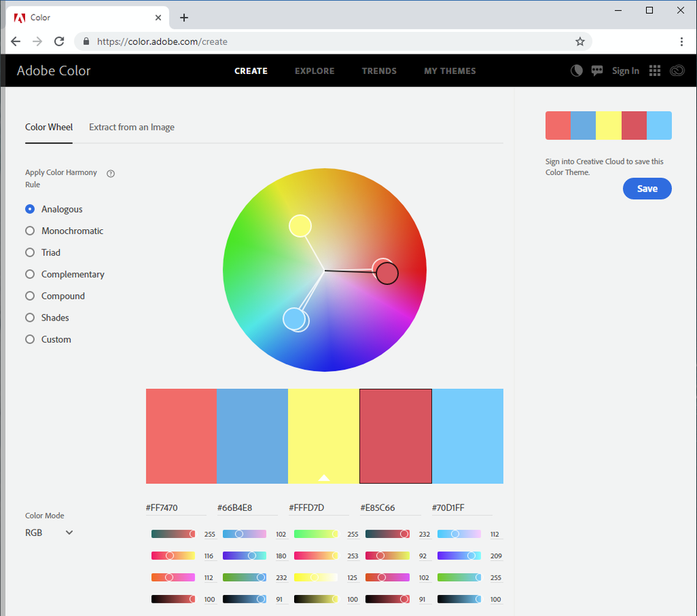Toggle the dark/light theme moon icon
Viewport: 697px width, 616px height.
point(576,70)
